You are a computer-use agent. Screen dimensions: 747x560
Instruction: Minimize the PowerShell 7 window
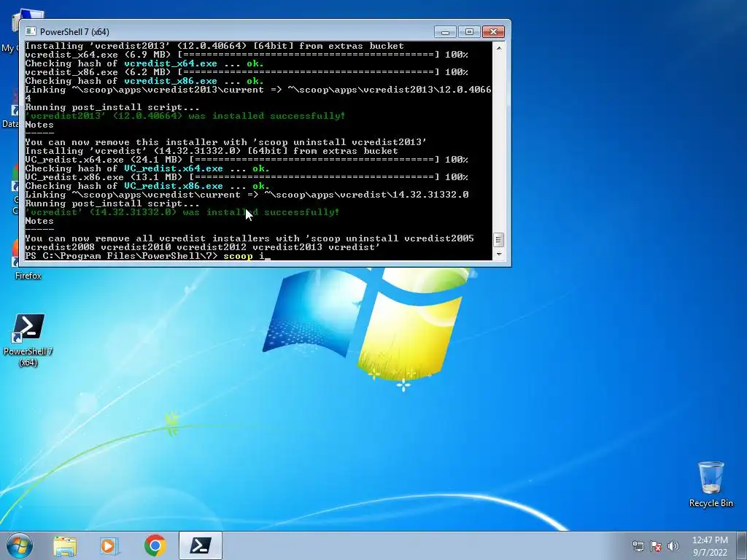[446, 31]
